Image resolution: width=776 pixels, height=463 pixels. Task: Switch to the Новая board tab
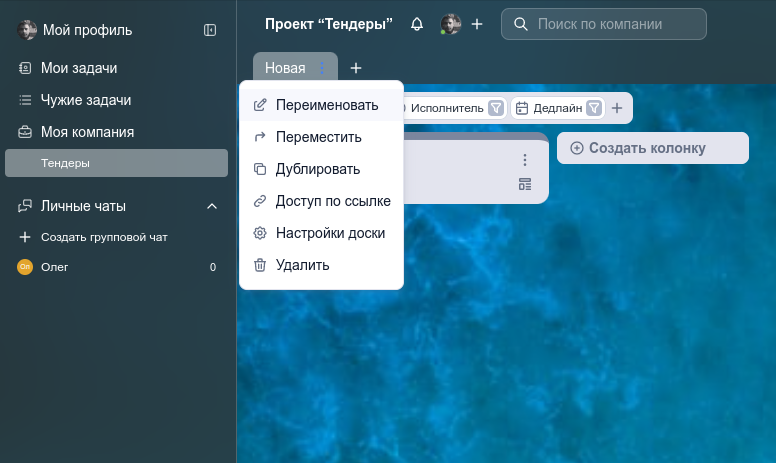coord(285,68)
